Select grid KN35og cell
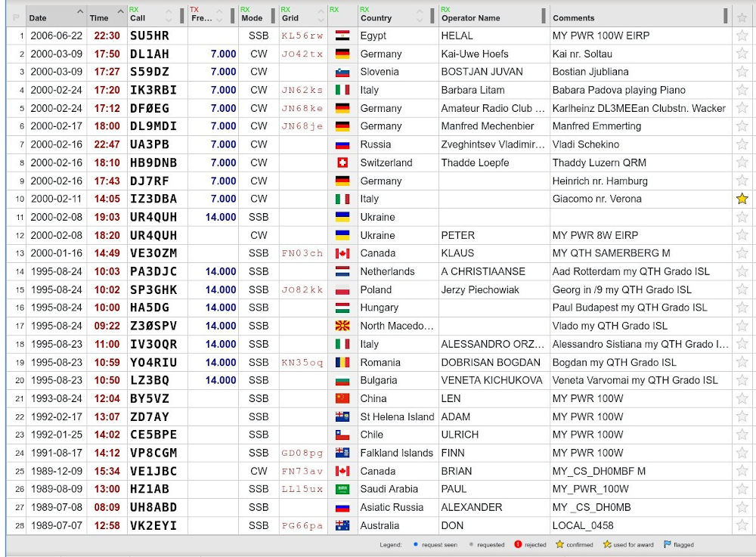Viewport: 756px width, 557px height. (x=303, y=362)
